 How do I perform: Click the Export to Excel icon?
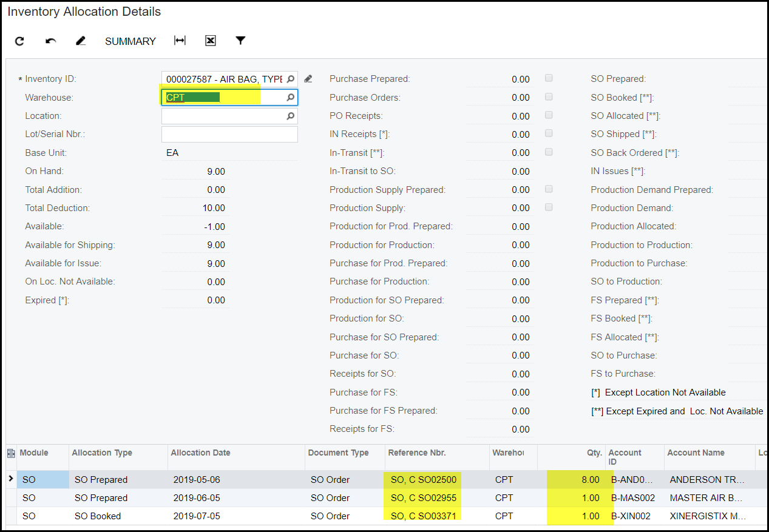click(x=211, y=41)
